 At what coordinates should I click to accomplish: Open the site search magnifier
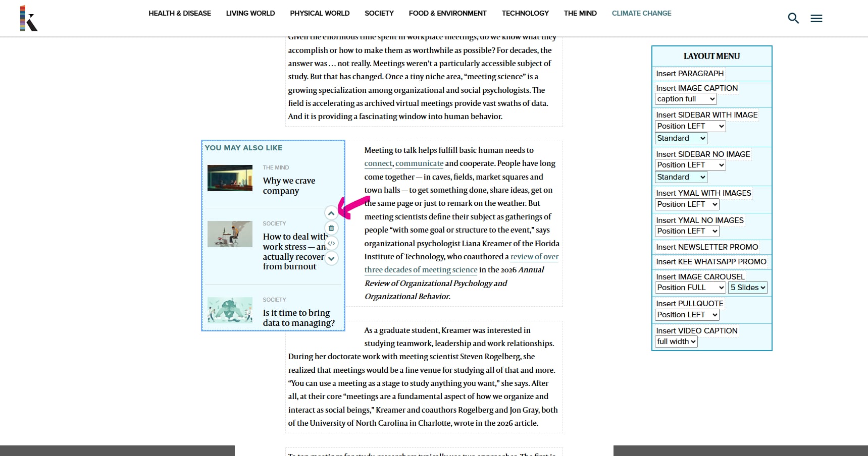click(x=793, y=18)
